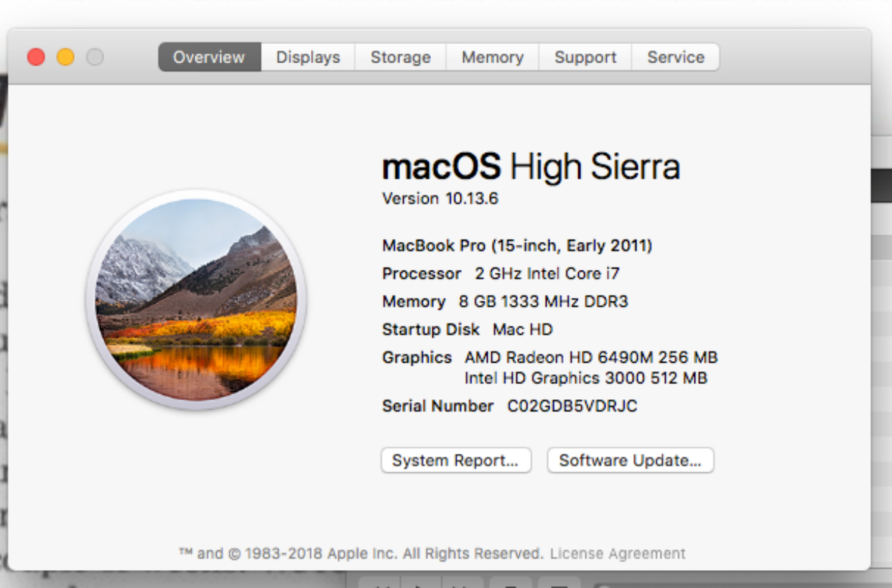The width and height of the screenshot is (892, 588).
Task: Click the Apple copyright notice text
Action: [x=361, y=554]
